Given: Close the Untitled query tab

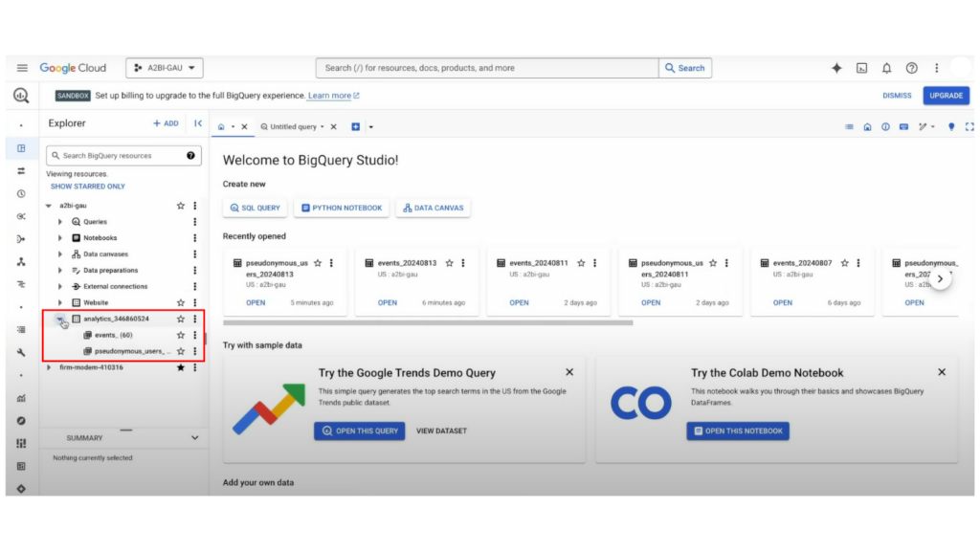Looking at the screenshot, I should tap(334, 127).
